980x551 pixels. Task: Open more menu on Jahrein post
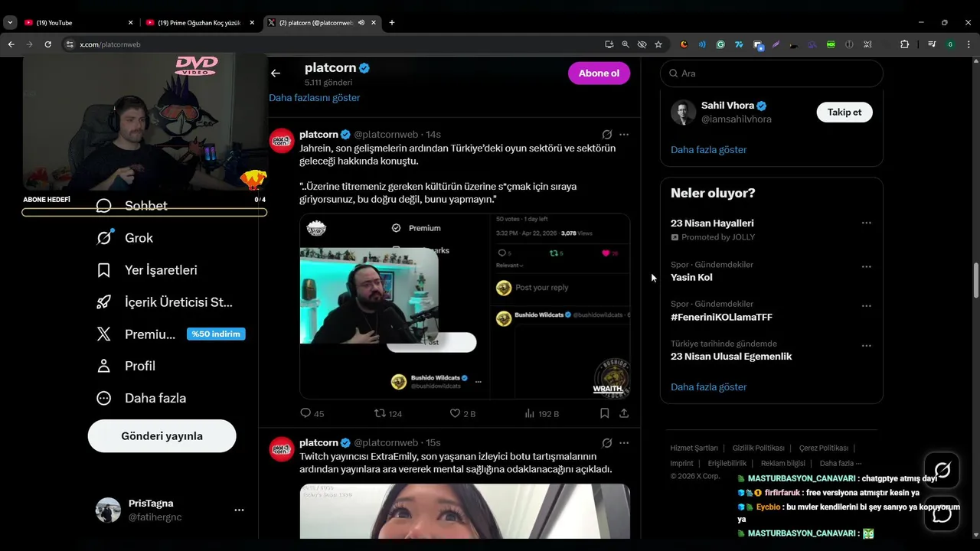[x=624, y=134]
